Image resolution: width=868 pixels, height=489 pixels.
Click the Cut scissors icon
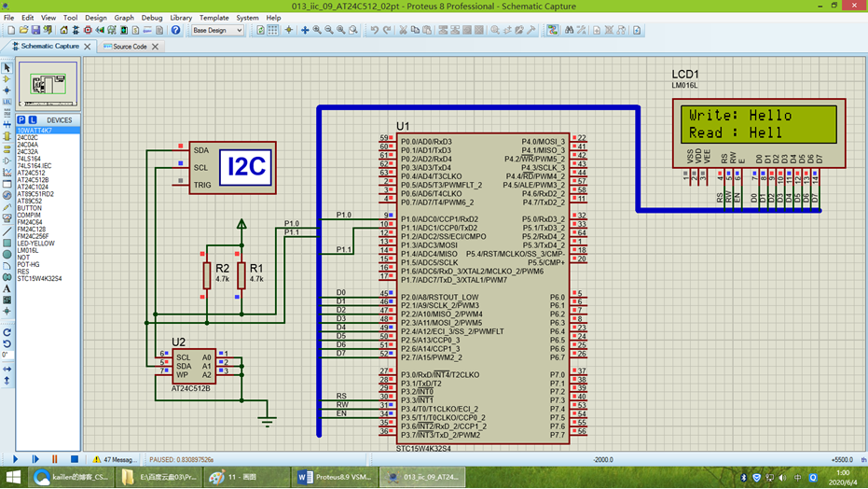point(403,31)
